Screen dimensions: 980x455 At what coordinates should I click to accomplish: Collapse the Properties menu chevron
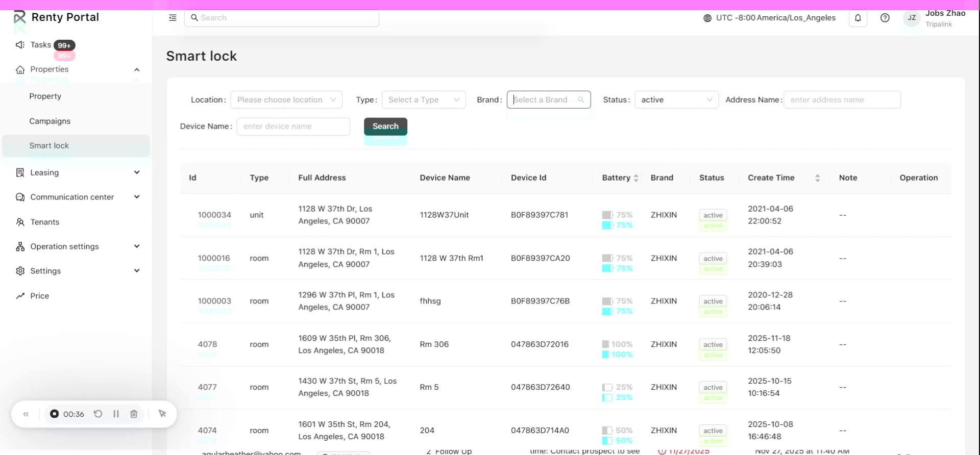click(137, 69)
